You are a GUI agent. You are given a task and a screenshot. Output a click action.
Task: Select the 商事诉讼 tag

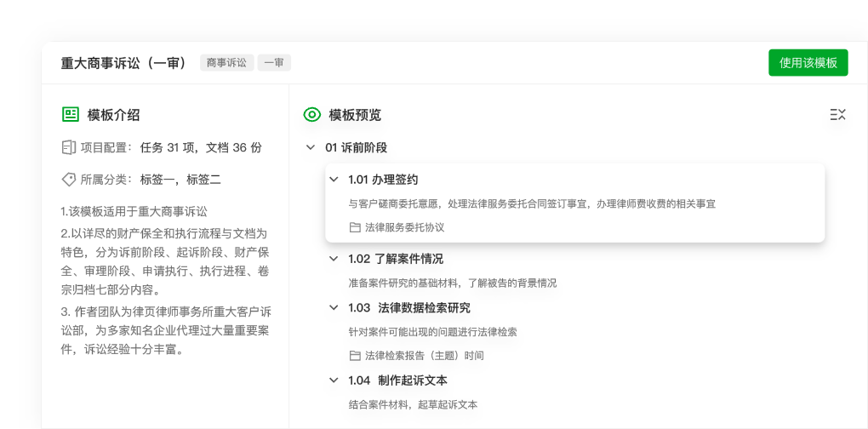coord(227,62)
